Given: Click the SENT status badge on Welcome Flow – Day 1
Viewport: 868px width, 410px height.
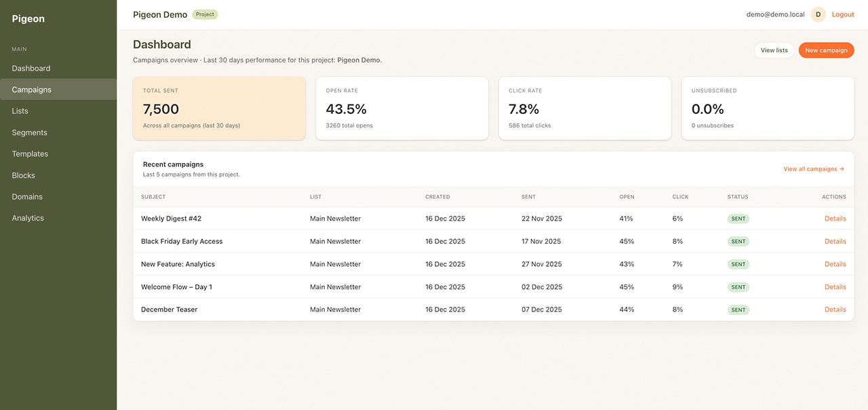Looking at the screenshot, I should [738, 286].
